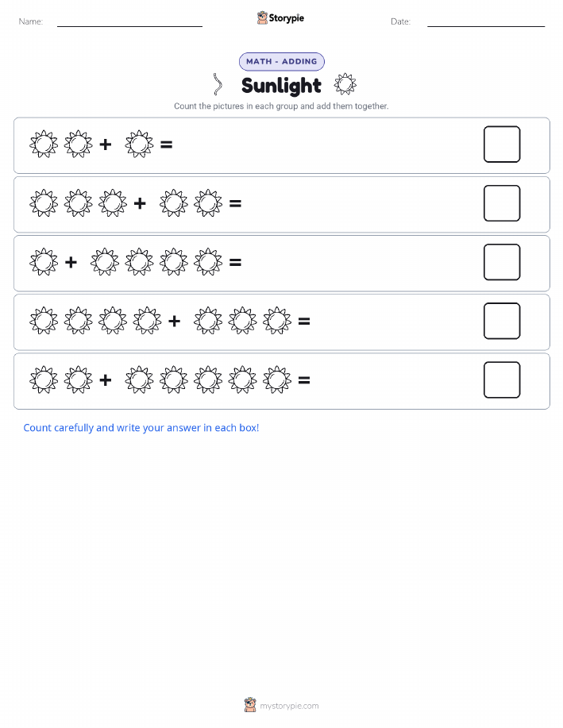
Task: Select the answer box in the fifth row
Action: pos(502,379)
